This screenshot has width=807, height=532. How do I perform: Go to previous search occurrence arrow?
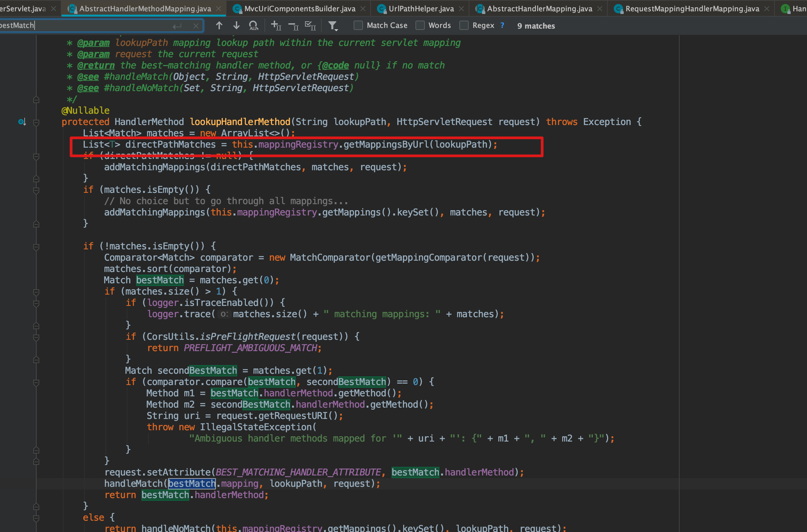(219, 26)
